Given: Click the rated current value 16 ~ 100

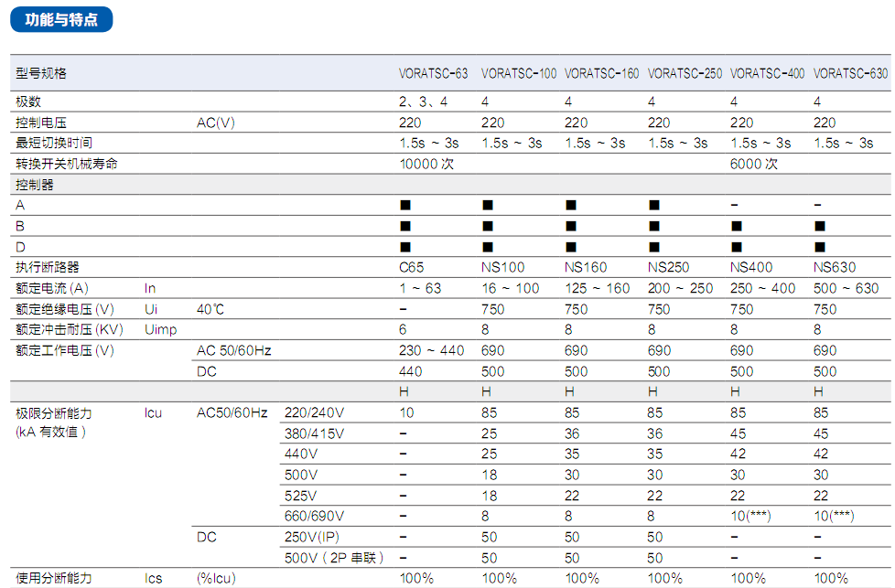Looking at the screenshot, I should (x=511, y=288).
